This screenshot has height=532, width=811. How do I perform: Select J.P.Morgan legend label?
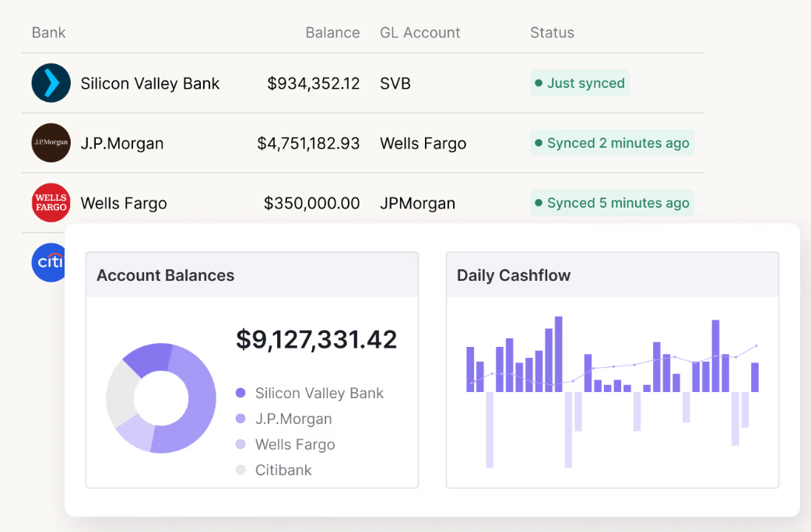point(293,418)
